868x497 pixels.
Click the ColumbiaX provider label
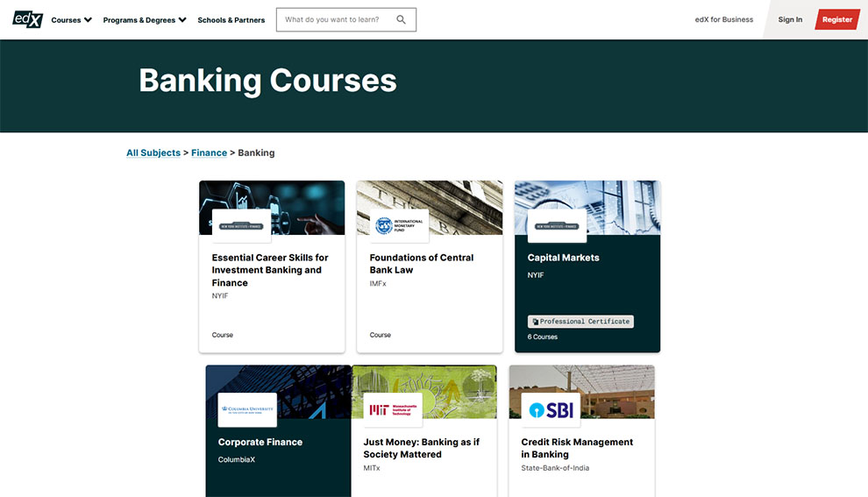[x=237, y=459]
